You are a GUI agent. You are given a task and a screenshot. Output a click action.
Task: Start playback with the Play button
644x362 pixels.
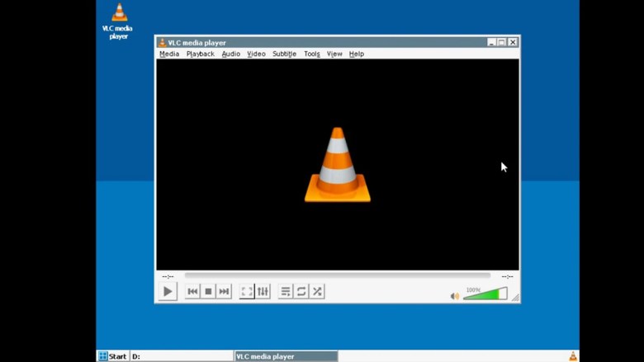pyautogui.click(x=168, y=291)
